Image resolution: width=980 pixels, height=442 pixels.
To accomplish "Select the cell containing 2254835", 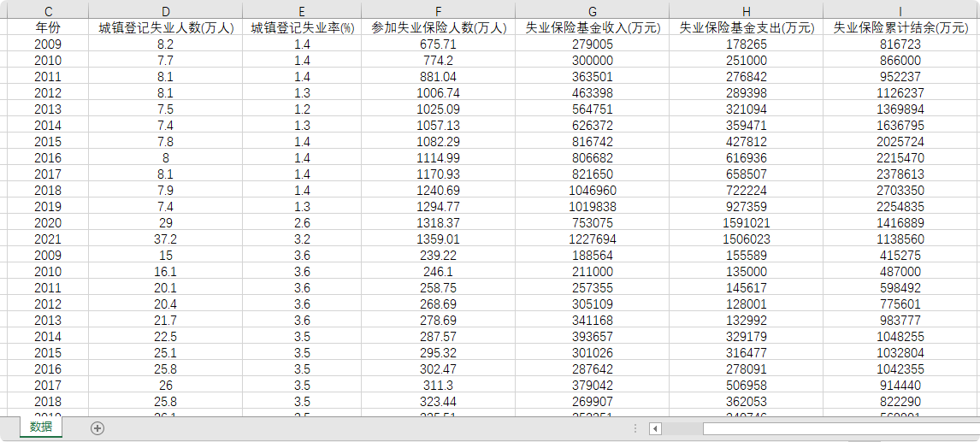I will [900, 206].
